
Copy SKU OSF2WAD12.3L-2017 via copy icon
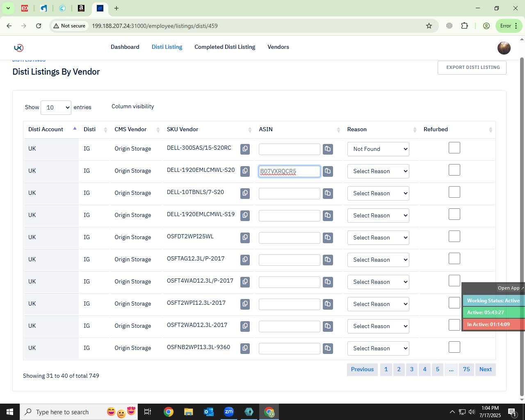point(245,326)
